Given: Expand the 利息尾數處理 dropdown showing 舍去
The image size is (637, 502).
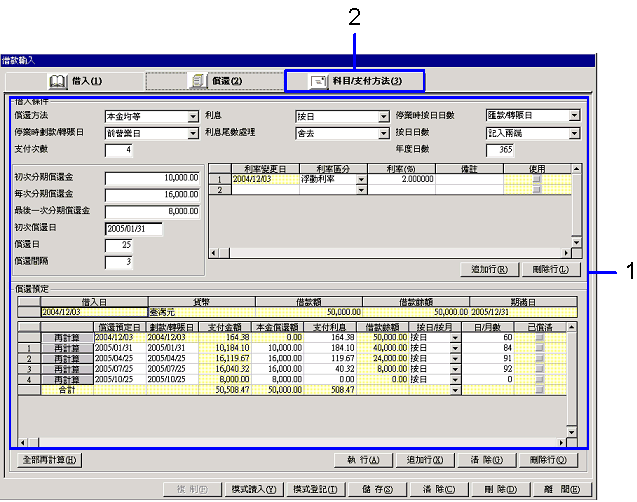Looking at the screenshot, I should (x=383, y=132).
